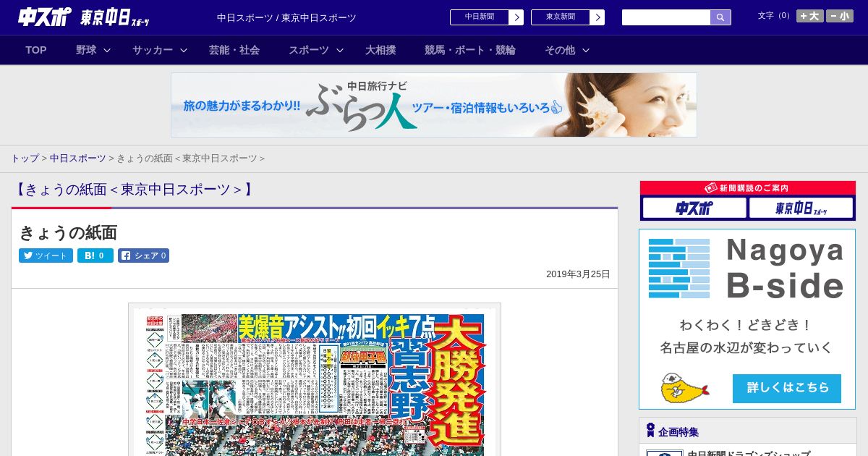Click the Hatena B! bookmark button
The width and height of the screenshot is (868, 456).
(95, 256)
